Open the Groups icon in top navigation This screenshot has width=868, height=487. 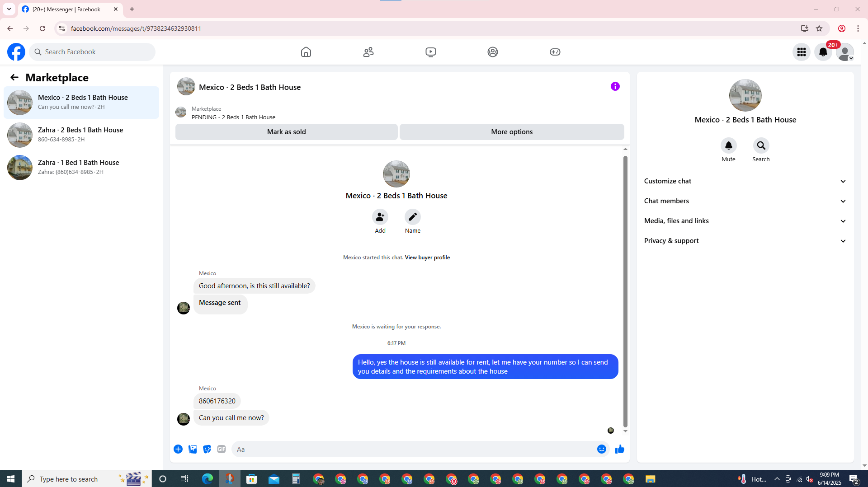[493, 52]
